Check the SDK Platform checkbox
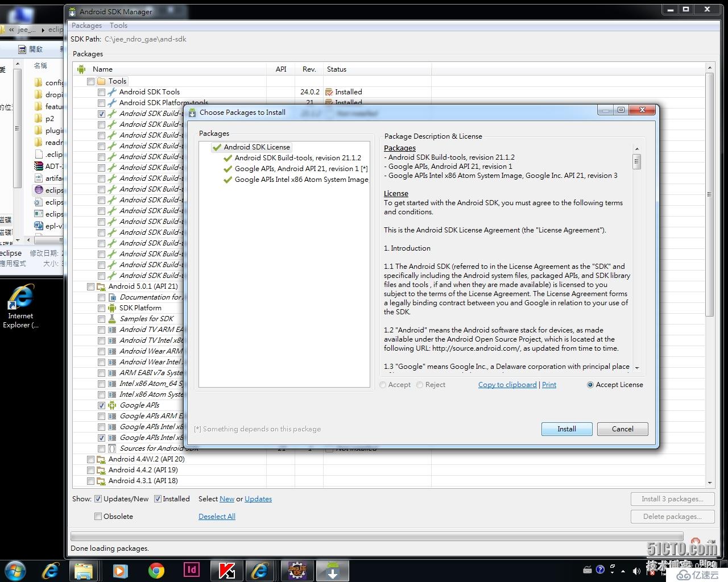The image size is (728, 582). click(x=101, y=308)
